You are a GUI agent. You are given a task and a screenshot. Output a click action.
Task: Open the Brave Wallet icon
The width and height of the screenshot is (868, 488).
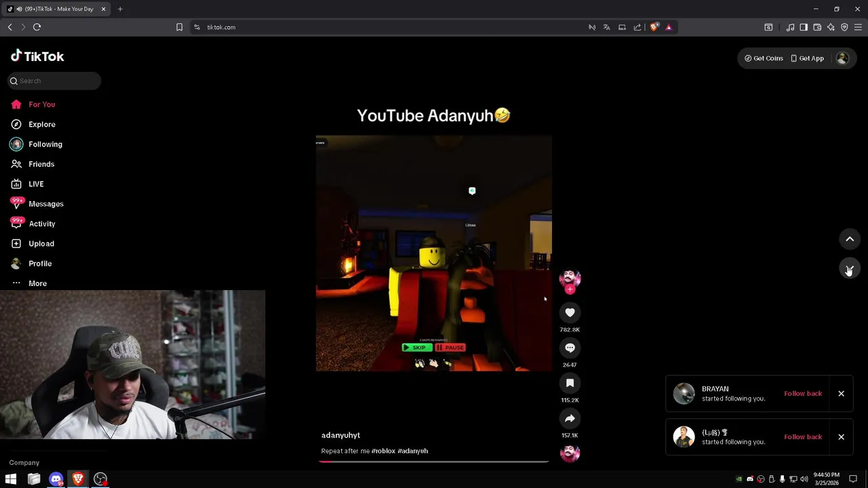tap(817, 27)
